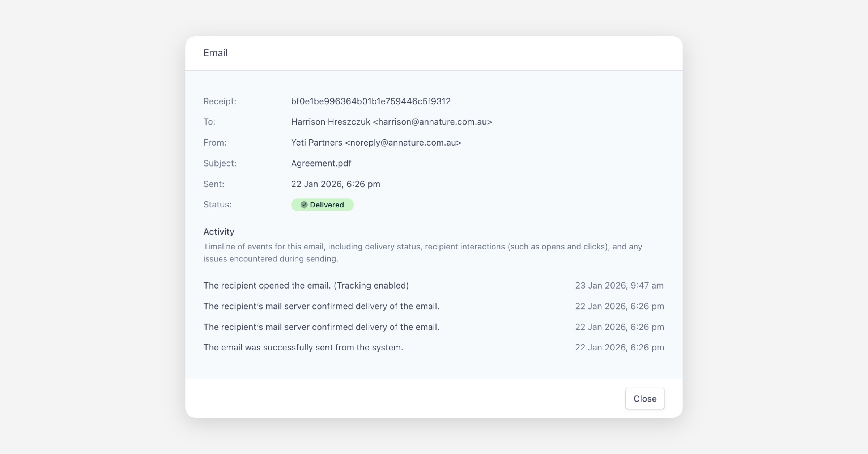Click the Status field label
Screen dimensions: 868x454
click(217, 204)
